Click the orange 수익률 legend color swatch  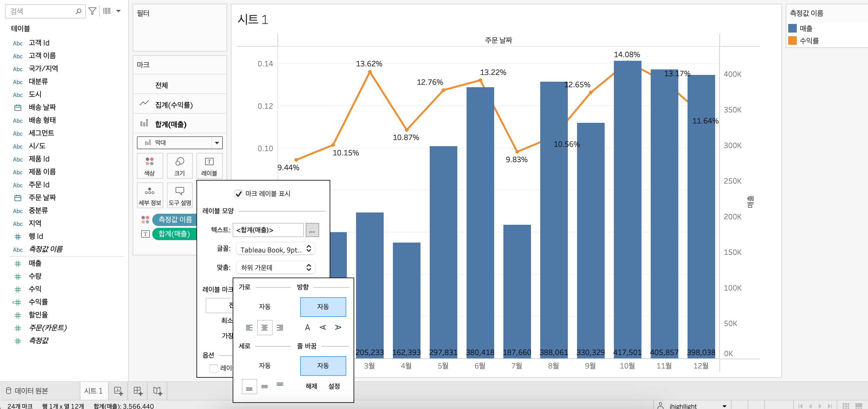pos(792,41)
